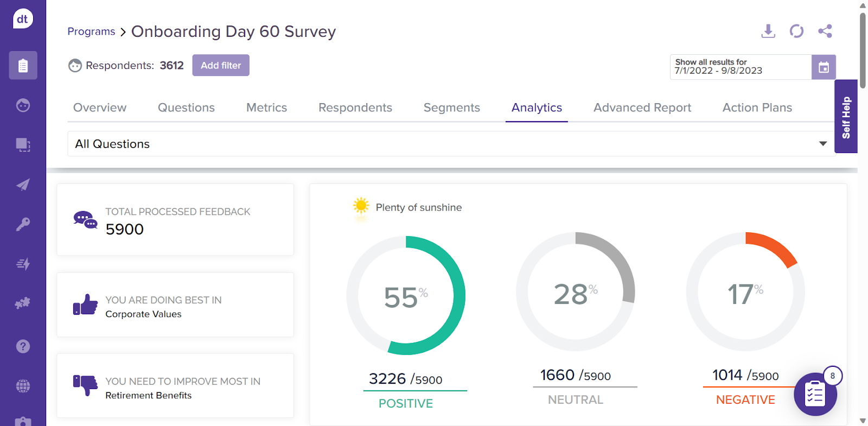Select the Segments tab
This screenshot has height=426, width=868.
(451, 107)
